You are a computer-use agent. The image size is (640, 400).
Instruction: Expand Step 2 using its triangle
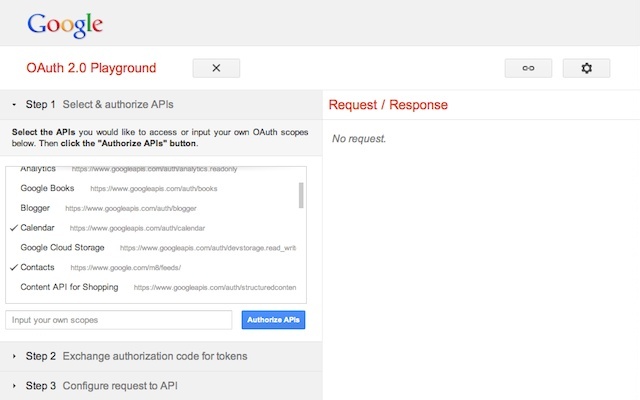coord(14,356)
